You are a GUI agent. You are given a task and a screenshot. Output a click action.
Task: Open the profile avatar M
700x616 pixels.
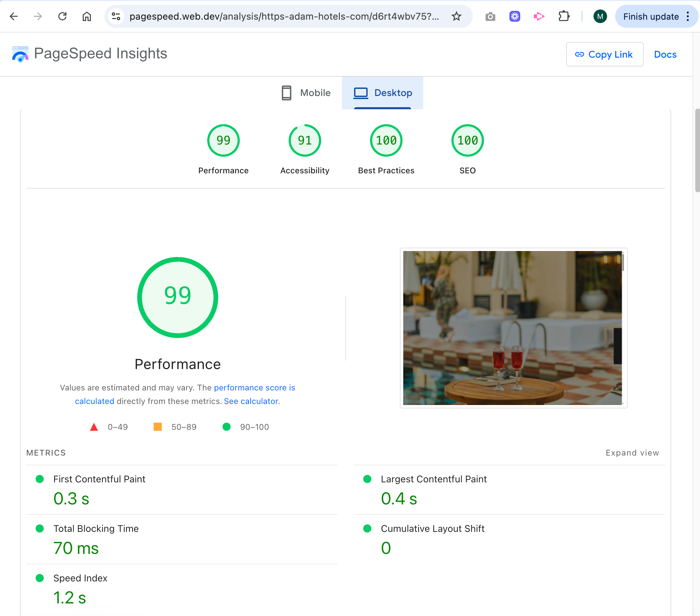tap(600, 16)
